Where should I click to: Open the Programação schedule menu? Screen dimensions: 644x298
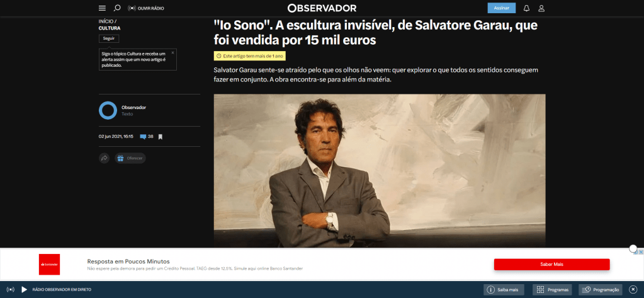601,290
